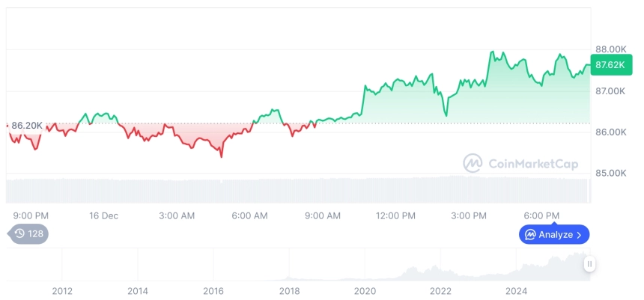
Task: Click the CoinMarketCap logo icon watermark
Action: tap(472, 163)
